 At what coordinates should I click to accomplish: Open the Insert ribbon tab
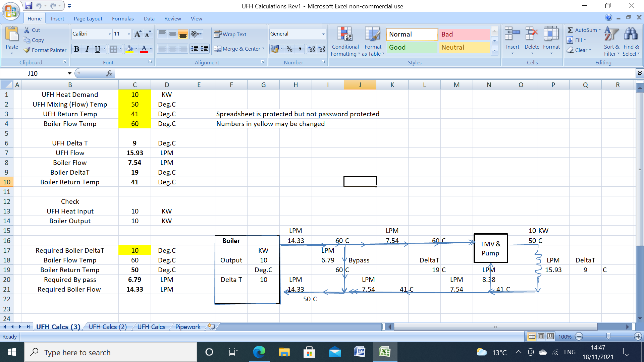point(57,18)
